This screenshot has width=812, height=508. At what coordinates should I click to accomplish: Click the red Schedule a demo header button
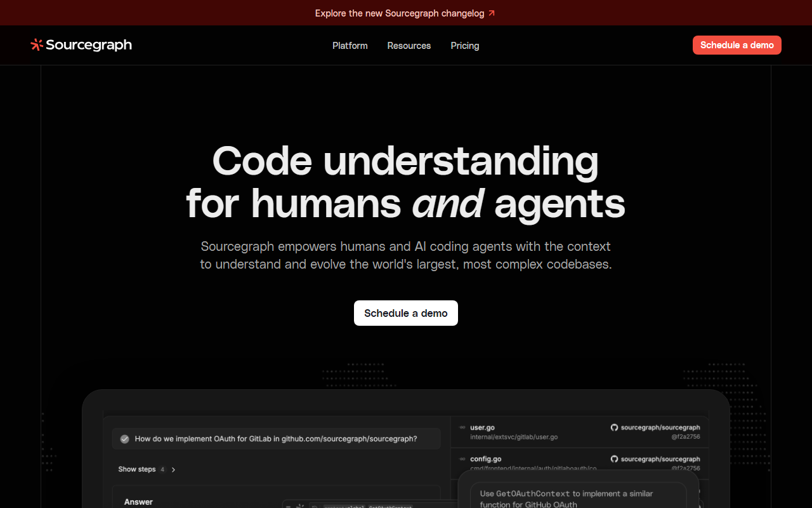point(737,45)
